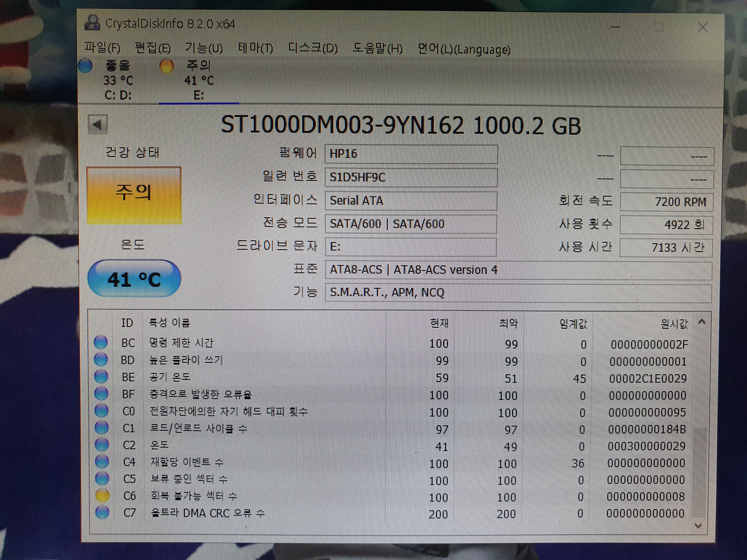Open the 기능(U) menu
Viewport: 747px width, 560px height.
pos(204,48)
